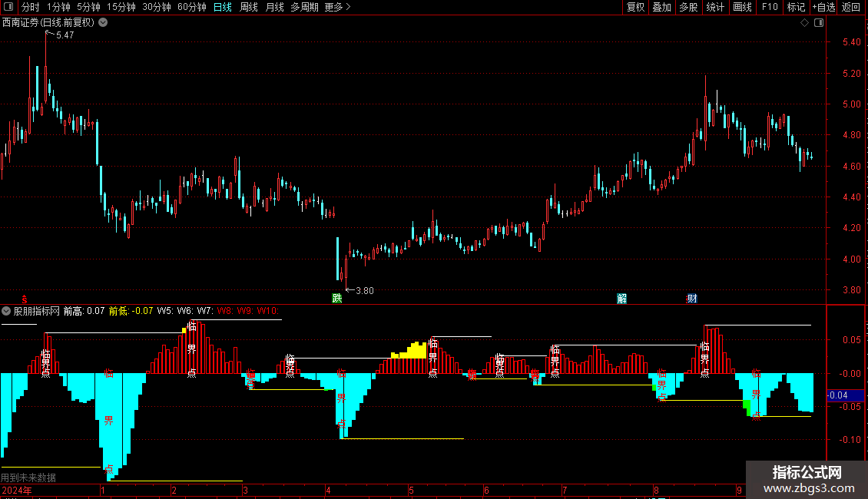Click the 叠加 overlay button

(661, 7)
